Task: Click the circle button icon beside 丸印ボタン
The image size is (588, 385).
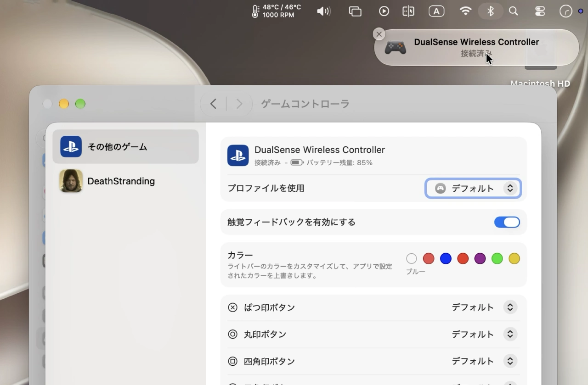Action: pos(233,334)
